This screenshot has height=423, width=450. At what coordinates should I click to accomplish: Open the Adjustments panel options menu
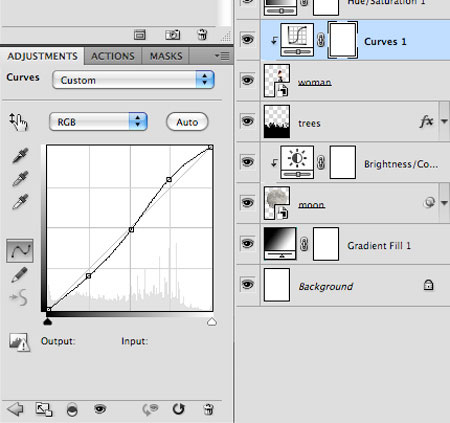click(x=222, y=56)
